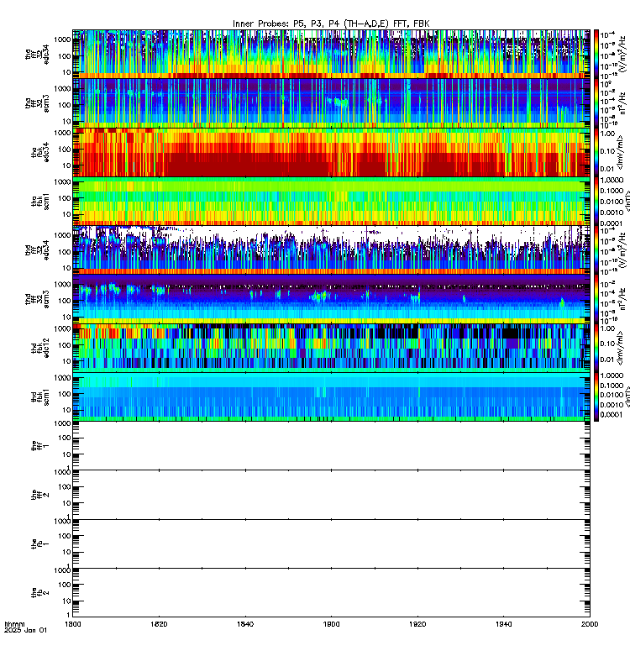This screenshot has height=672, width=630.
Task: Click the '2025 Jan 01' date label
Action: [26, 630]
